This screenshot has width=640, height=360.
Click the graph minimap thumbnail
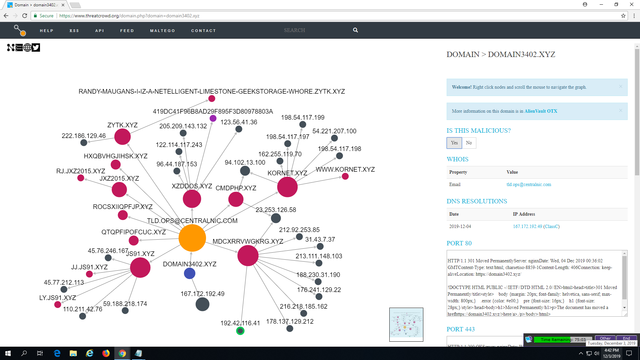click(406, 324)
